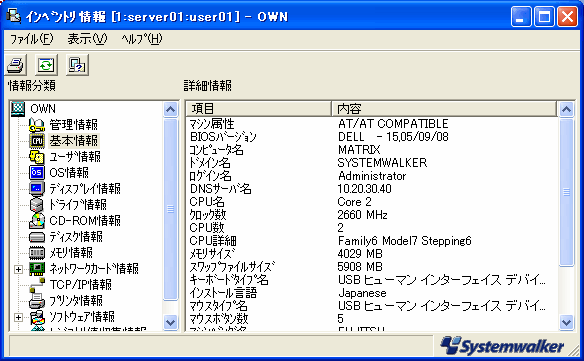The width and height of the screenshot is (584, 361).
Task: Click the tree panel scroll up arrow
Action: 171,109
